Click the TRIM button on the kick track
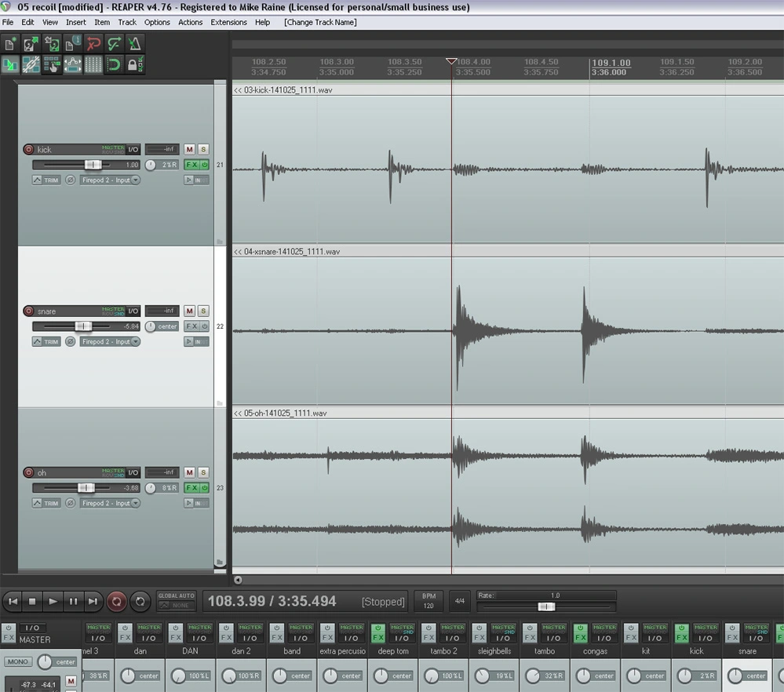784x692 pixels. pos(47,180)
